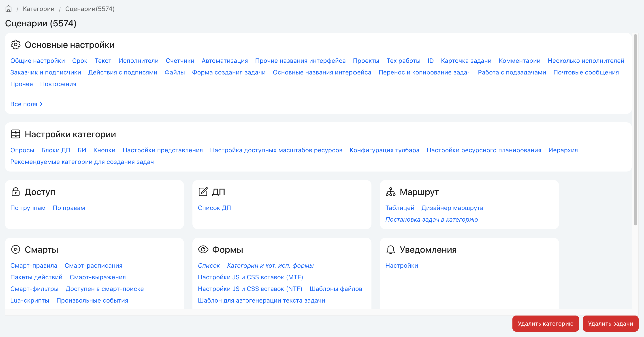The image size is (644, 337).
Task: Open Основные названия интерфейса
Action: coord(322,72)
